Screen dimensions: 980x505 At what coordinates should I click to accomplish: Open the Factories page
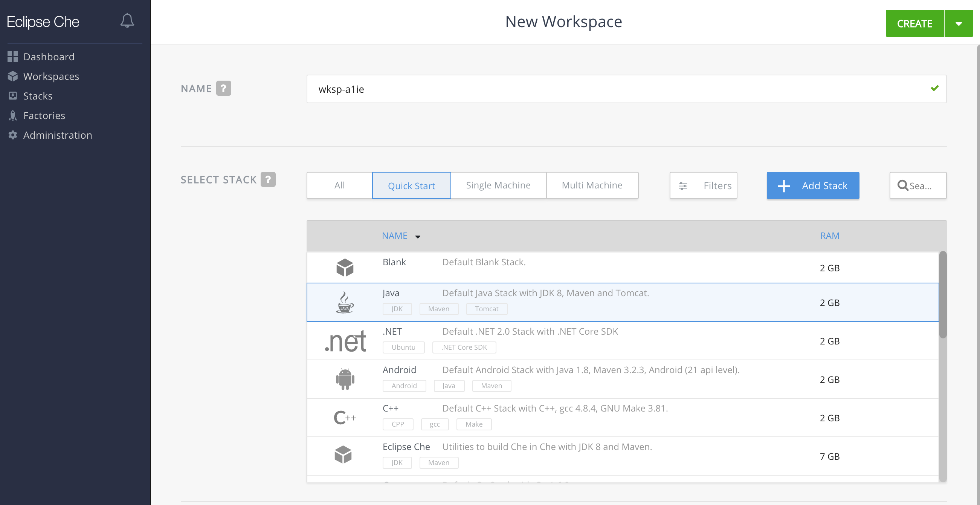[x=44, y=116]
